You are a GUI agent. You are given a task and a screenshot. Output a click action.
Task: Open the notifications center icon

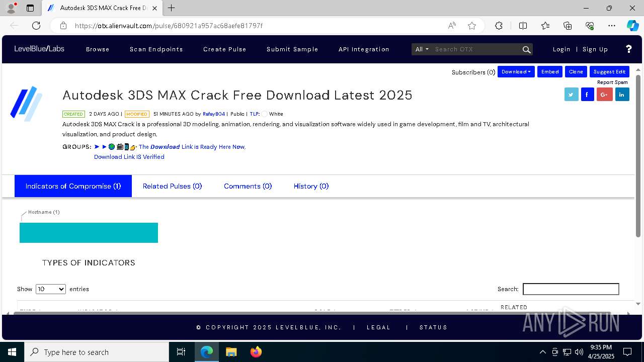tap(627, 352)
